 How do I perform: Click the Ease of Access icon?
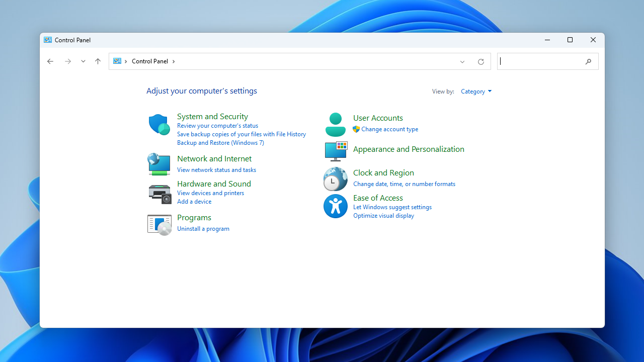coord(336,206)
